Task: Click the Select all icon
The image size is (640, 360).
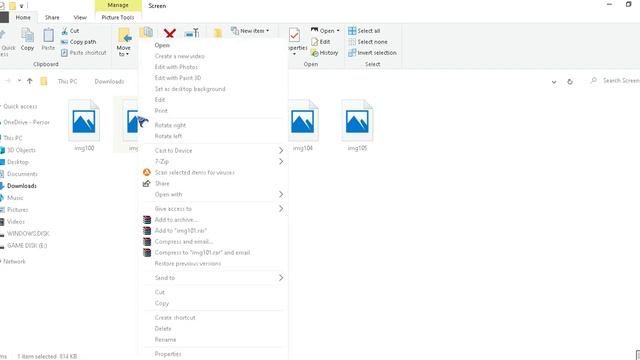Action: pyautogui.click(x=352, y=31)
